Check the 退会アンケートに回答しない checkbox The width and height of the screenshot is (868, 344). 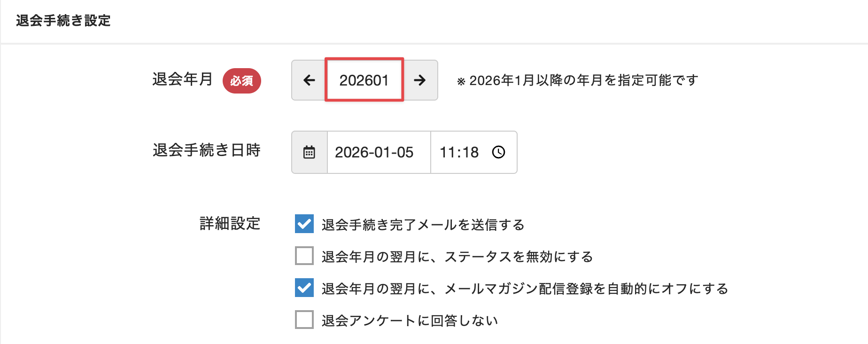click(x=304, y=320)
